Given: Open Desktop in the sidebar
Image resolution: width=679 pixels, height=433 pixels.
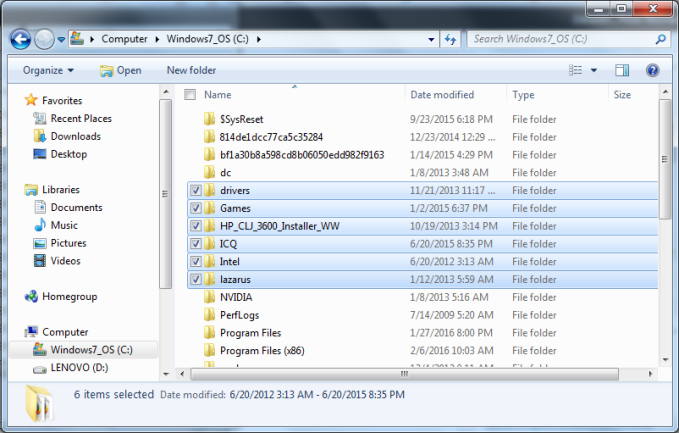Looking at the screenshot, I should [68, 154].
